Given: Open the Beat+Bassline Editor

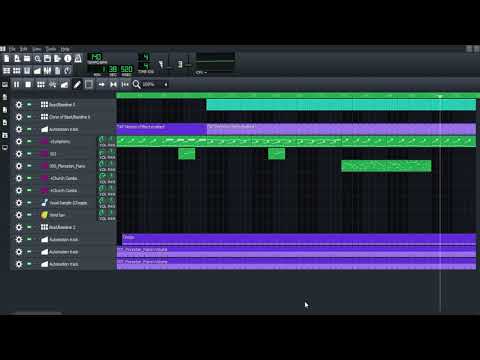Looking at the screenshot, I should (17, 71).
